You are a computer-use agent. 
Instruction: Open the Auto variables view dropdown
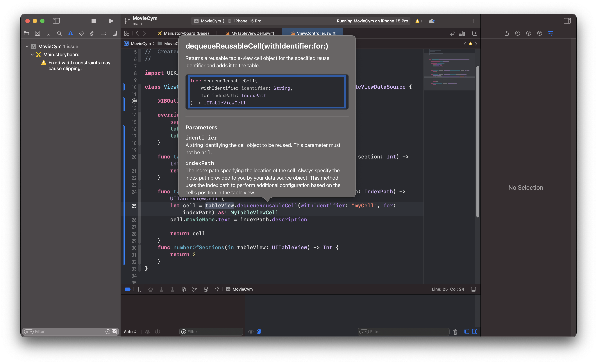pos(130,332)
